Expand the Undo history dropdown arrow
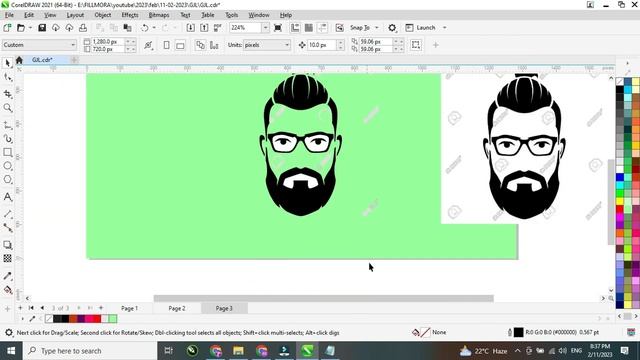The height and width of the screenshot is (360, 640). pyautogui.click(x=154, y=28)
